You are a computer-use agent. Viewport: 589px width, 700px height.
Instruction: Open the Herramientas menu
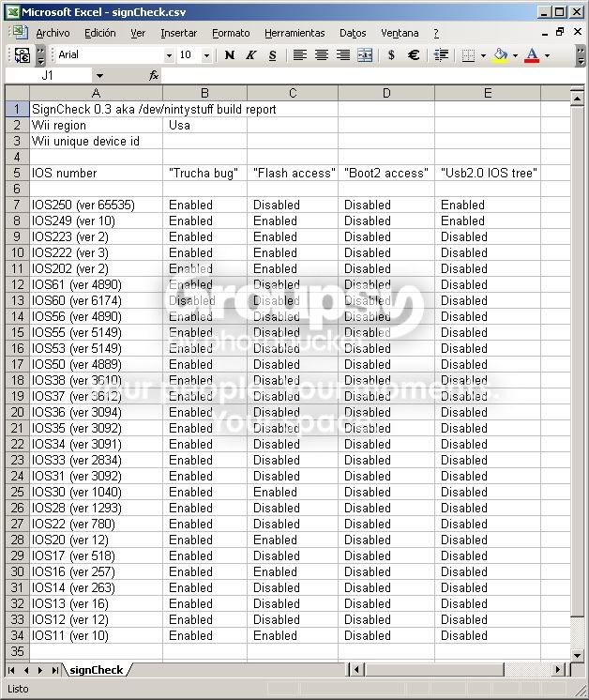(x=294, y=33)
